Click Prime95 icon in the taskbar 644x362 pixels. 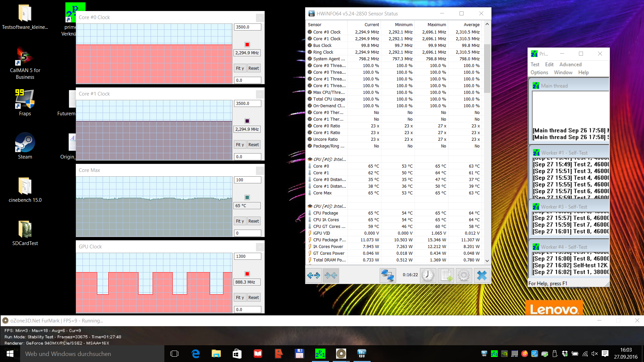(x=320, y=354)
